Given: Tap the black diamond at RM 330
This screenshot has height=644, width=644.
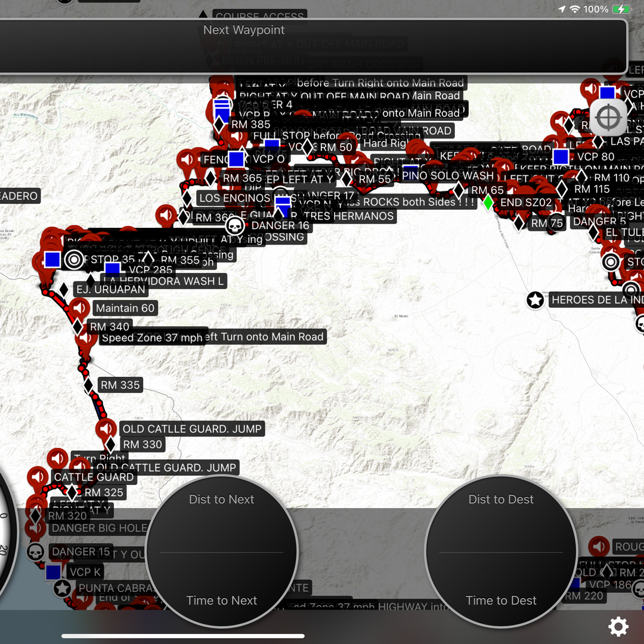Looking at the screenshot, I should (110, 444).
